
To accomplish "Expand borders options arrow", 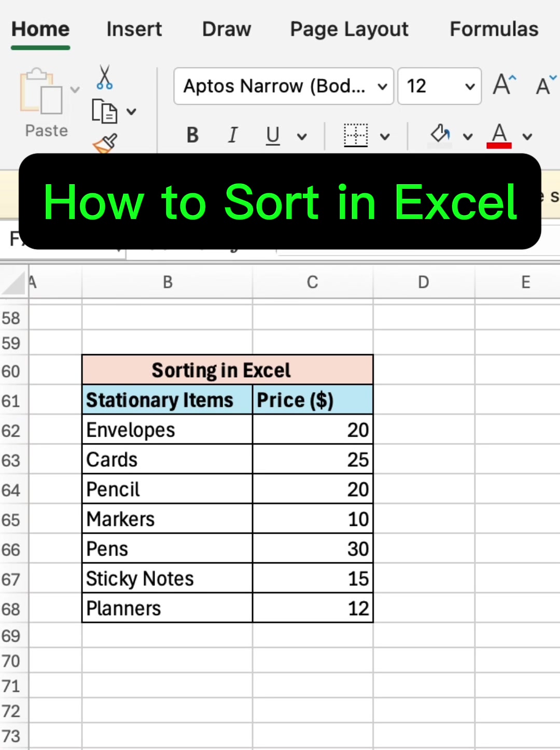I will tap(385, 137).
